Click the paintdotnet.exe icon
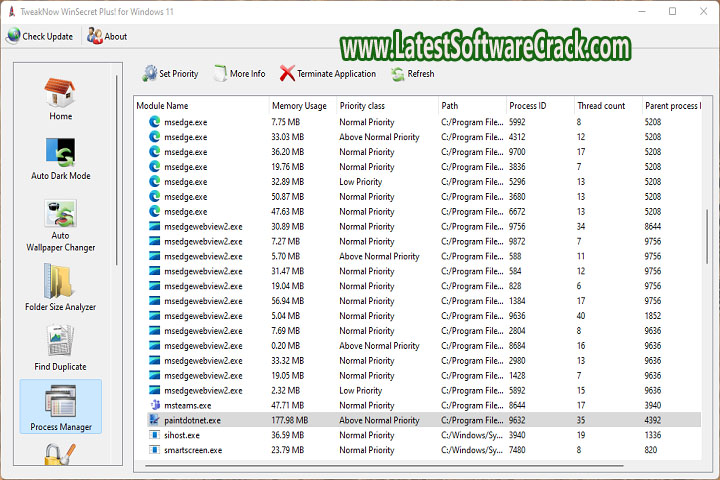Screen dimensions: 720x480 [155, 420]
